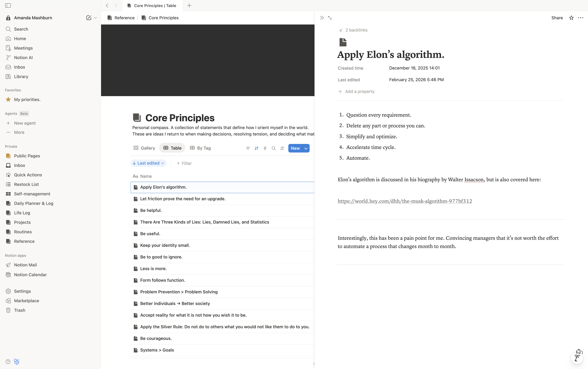Expand the New button dropdown arrow
The image size is (588, 369).
coord(306,148)
